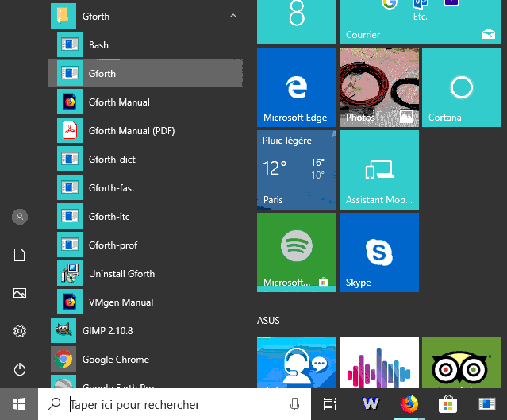Screen dimensions: 507x420
Task: Launch Gforth-itc
Action: coord(145,216)
